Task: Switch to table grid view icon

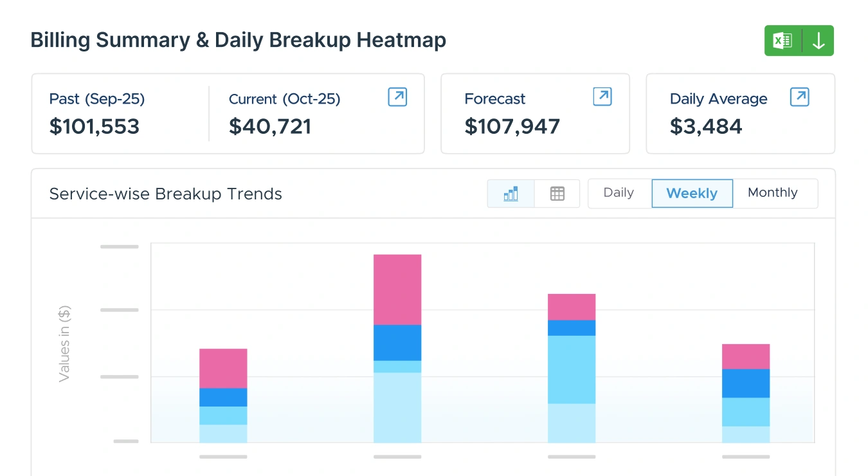Action: click(x=557, y=194)
